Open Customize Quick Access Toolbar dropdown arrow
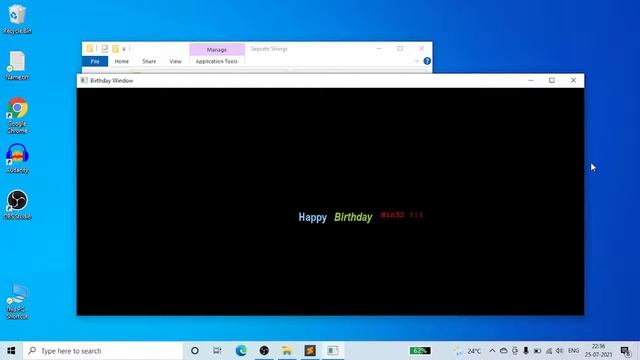This screenshot has width=640, height=360. point(124,49)
